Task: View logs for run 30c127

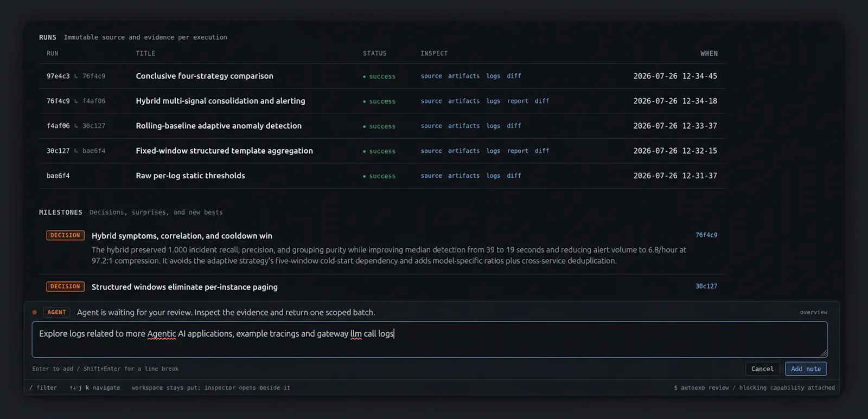Action: pyautogui.click(x=493, y=151)
